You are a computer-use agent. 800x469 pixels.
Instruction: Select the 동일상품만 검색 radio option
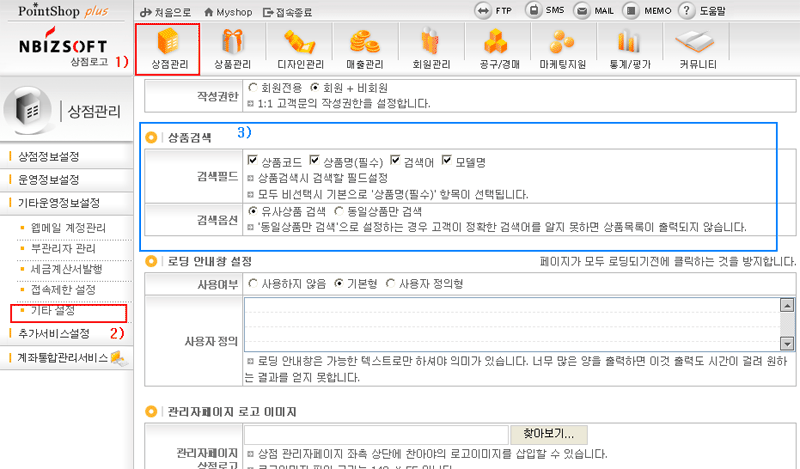tap(340, 212)
